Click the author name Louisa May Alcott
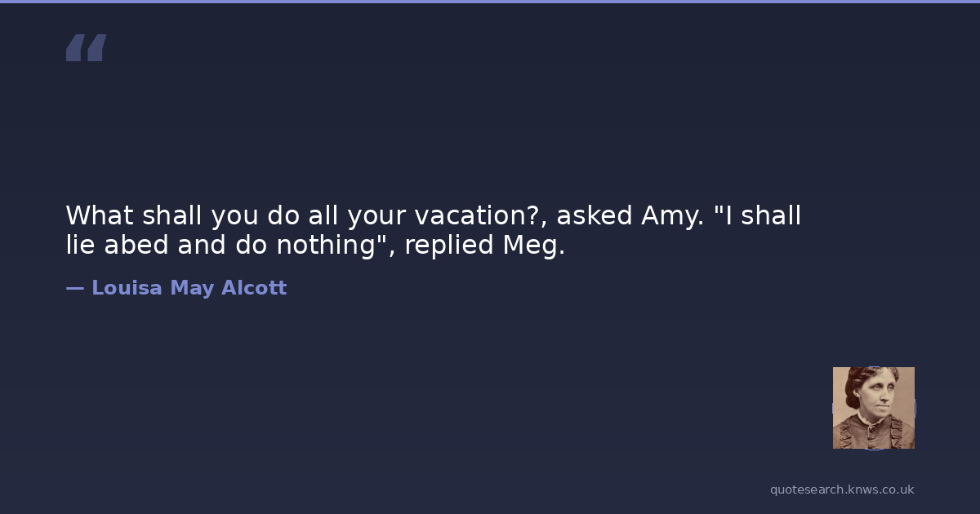The image size is (980, 514). point(189,288)
